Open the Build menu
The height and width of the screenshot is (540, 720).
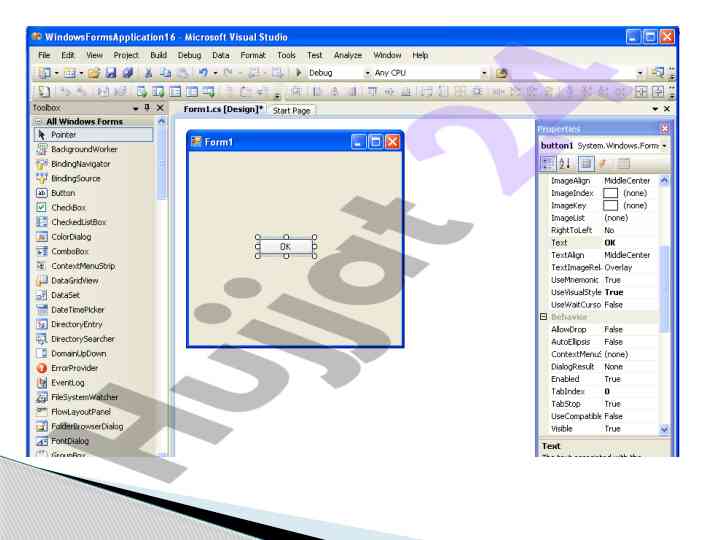click(x=158, y=55)
